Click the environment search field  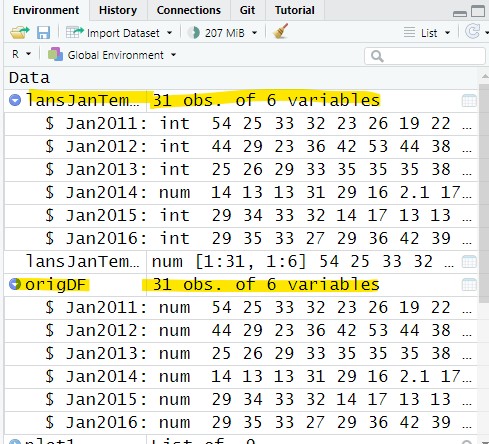425,56
